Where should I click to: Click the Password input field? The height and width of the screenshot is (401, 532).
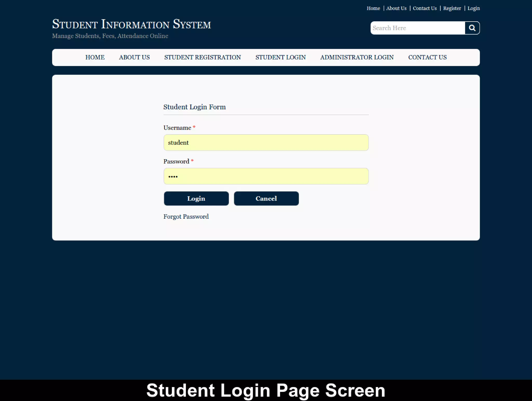(x=266, y=176)
